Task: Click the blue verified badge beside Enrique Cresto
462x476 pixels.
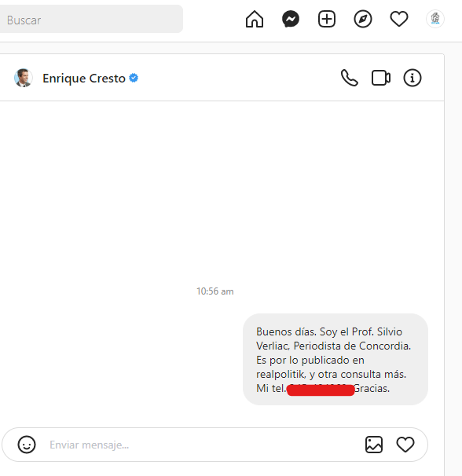Action: click(x=134, y=78)
